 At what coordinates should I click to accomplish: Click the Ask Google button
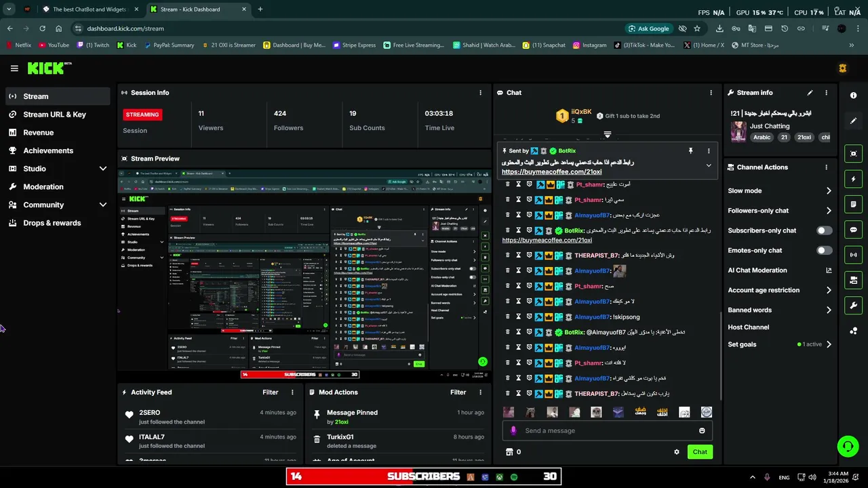pos(649,28)
